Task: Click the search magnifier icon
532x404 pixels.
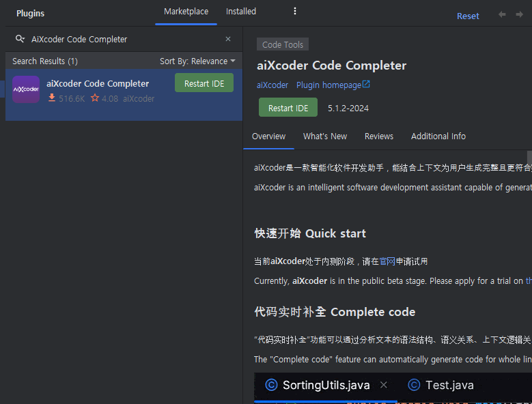Action: click(x=20, y=39)
